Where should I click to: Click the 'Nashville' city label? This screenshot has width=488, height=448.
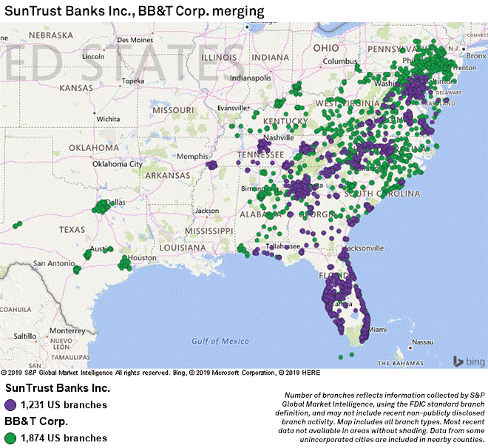click(279, 138)
